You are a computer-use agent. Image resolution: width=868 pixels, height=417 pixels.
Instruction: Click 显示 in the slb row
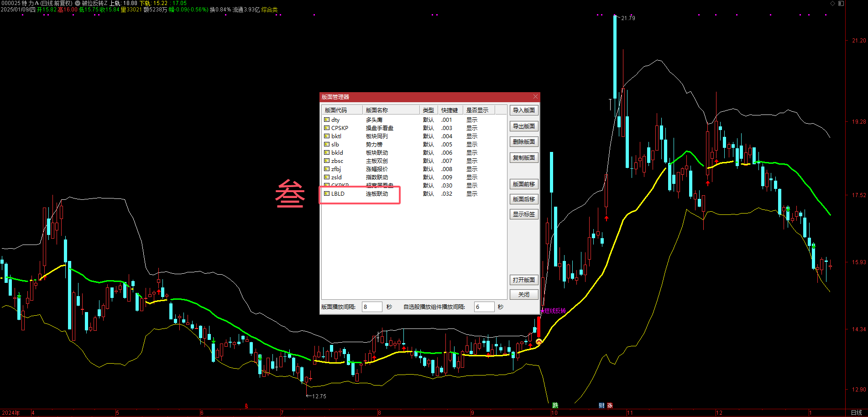(x=472, y=145)
